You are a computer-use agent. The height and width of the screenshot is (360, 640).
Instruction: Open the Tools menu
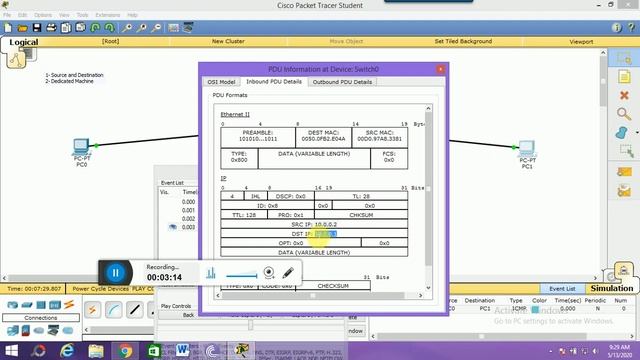pyautogui.click(x=82, y=15)
